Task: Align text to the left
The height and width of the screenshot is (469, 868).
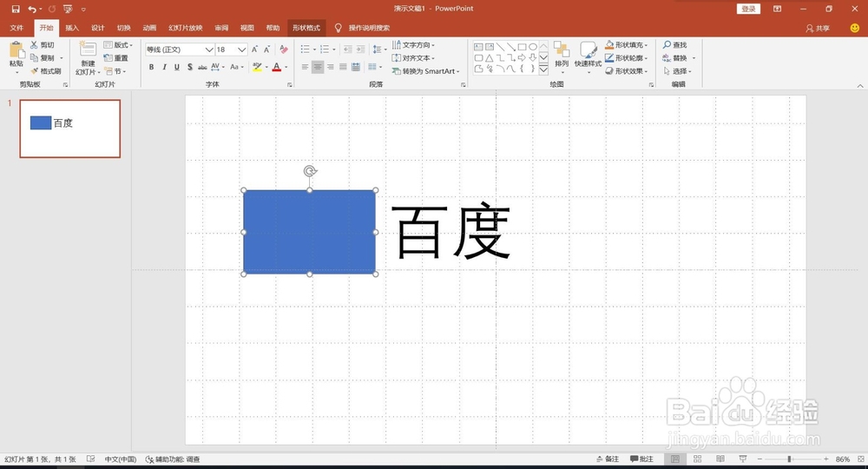Action: [305, 67]
